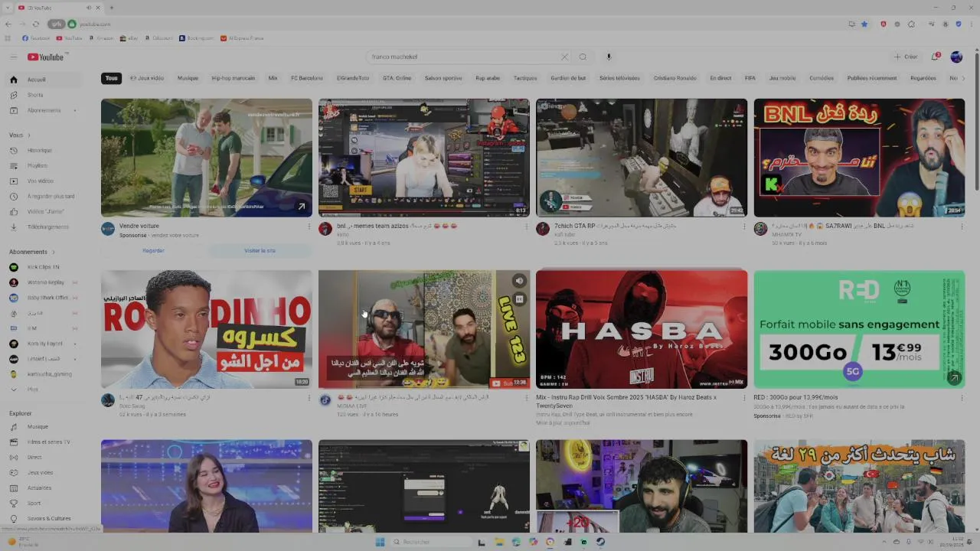Open Vos vidéos in the sidebar

coord(43,181)
